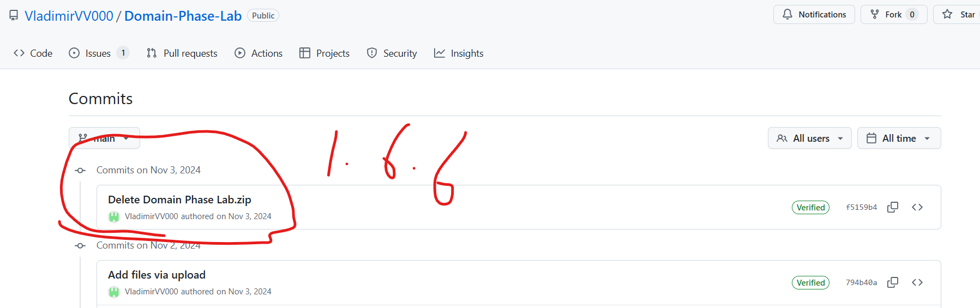This screenshot has width=980, height=308.
Task: Click the Verified badge on commit f5159b4
Action: click(810, 207)
